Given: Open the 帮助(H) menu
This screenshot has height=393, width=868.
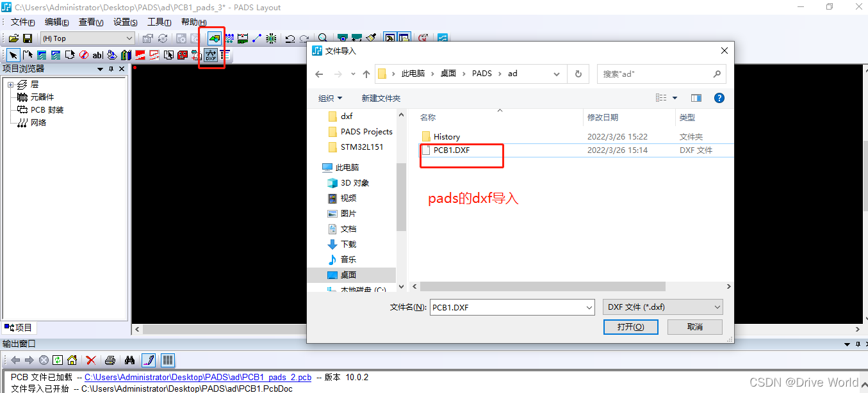Looking at the screenshot, I should [x=193, y=22].
